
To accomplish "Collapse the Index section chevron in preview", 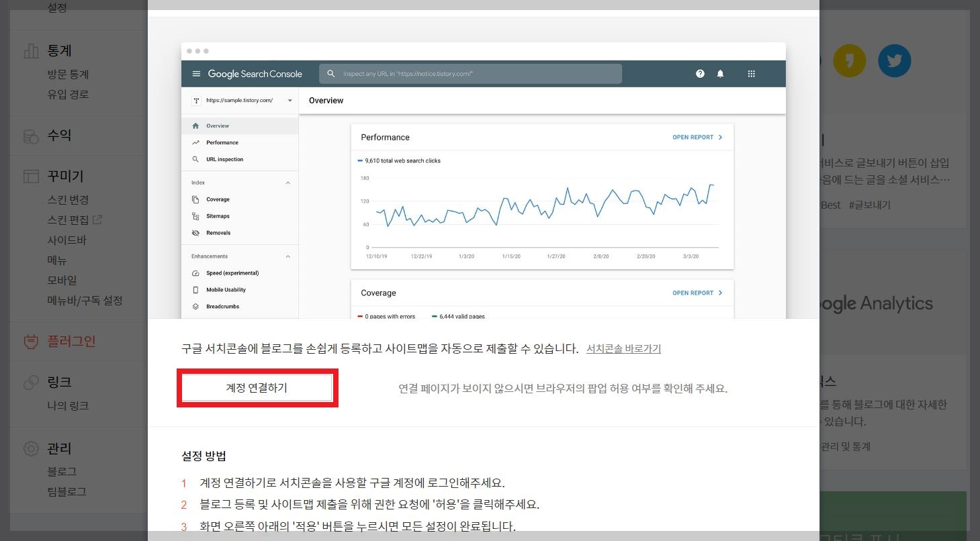I will tap(288, 183).
